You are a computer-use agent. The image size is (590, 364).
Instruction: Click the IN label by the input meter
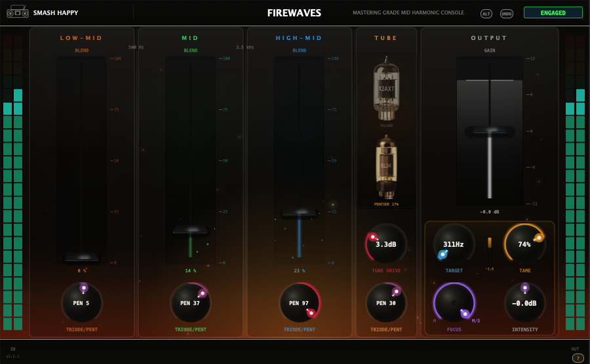click(x=13, y=349)
